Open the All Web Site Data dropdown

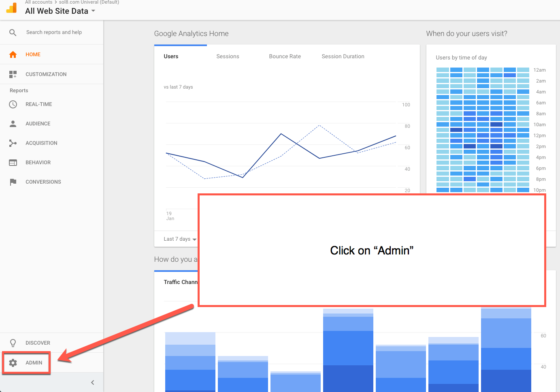point(60,11)
